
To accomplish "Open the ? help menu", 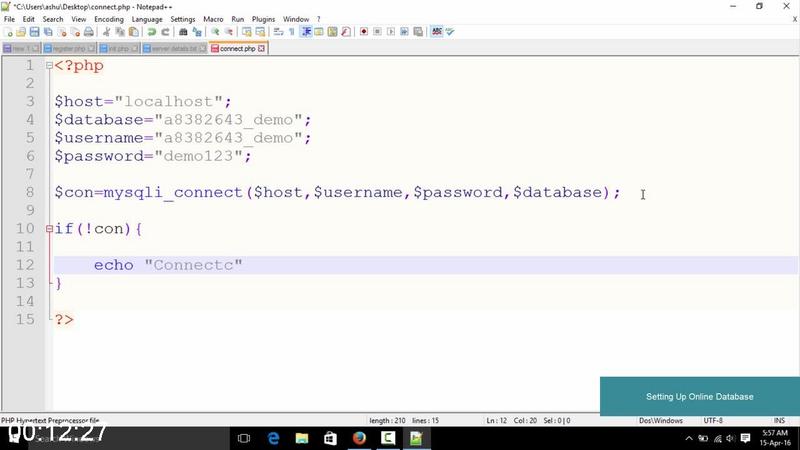I will (x=319, y=19).
